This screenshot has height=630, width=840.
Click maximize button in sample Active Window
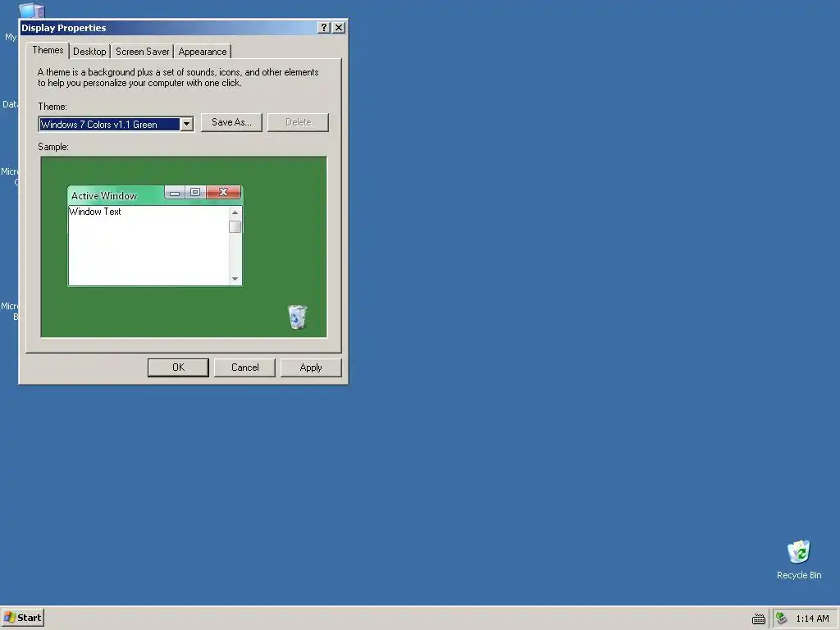point(195,192)
